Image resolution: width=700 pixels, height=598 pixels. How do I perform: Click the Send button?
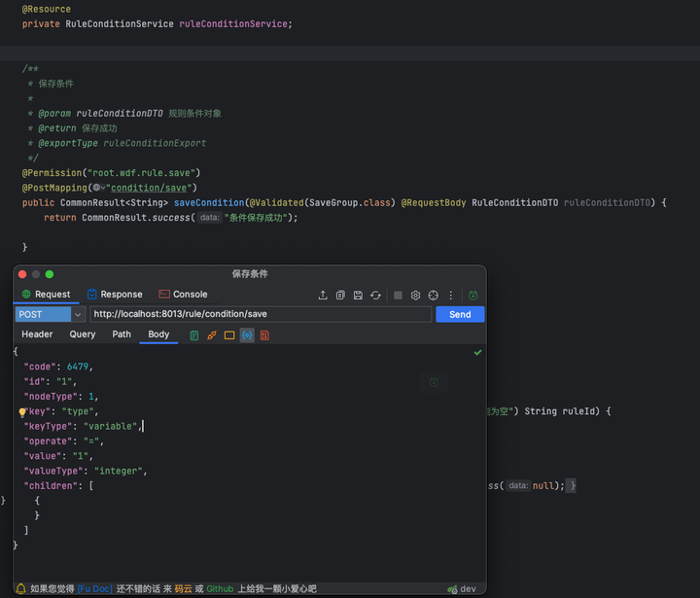tap(460, 314)
